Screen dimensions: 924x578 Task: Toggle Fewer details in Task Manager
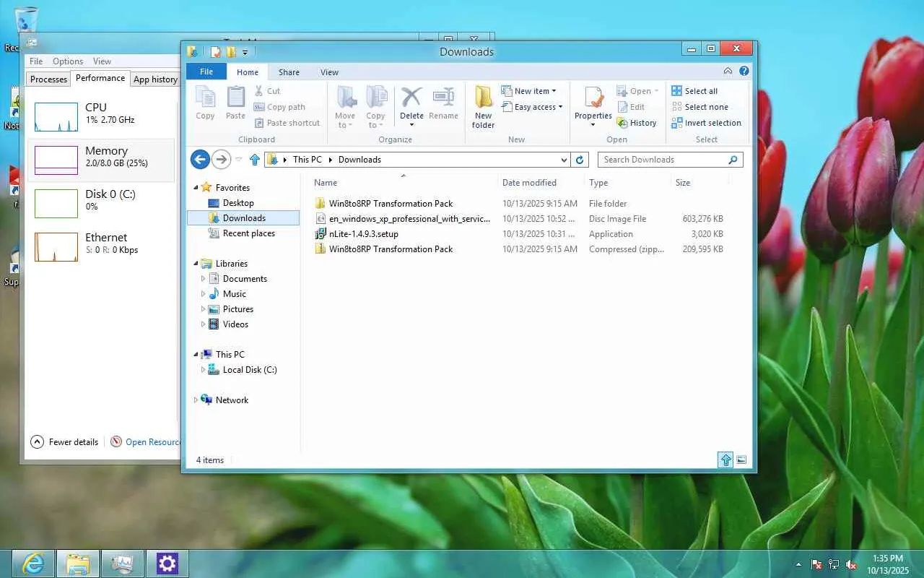tap(64, 442)
